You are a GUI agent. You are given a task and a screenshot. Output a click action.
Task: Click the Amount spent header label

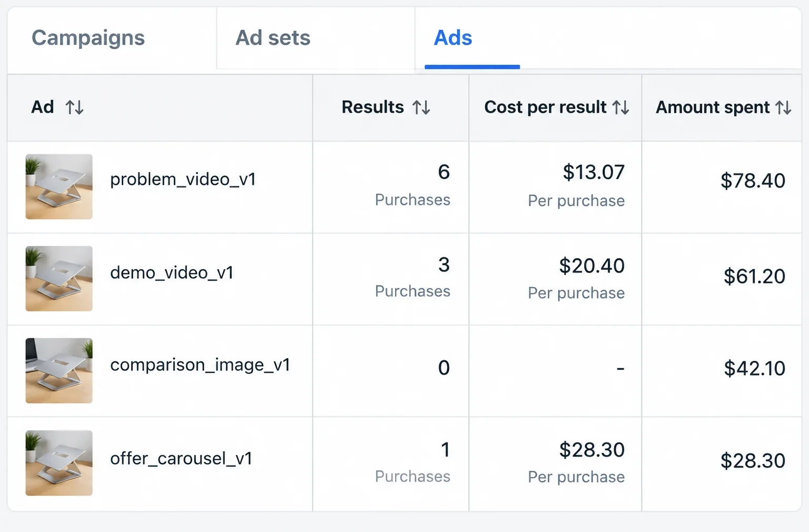(x=713, y=107)
